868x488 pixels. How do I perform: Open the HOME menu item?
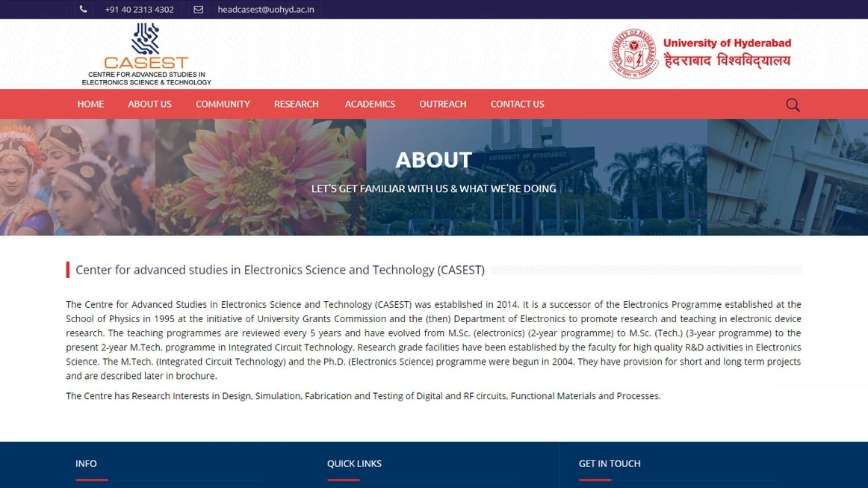pyautogui.click(x=90, y=104)
